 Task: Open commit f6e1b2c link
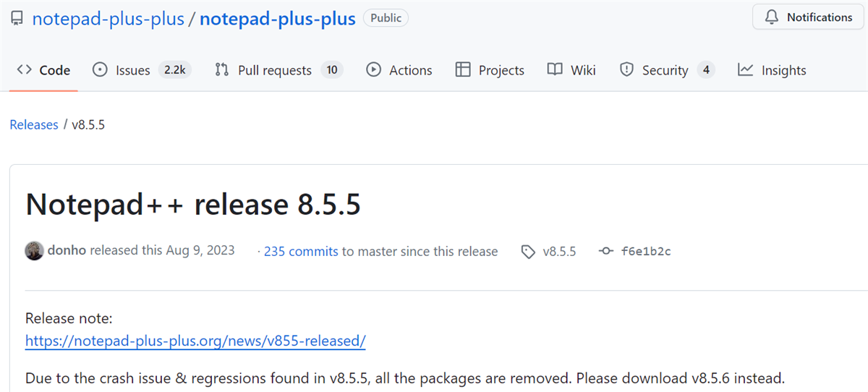646,252
